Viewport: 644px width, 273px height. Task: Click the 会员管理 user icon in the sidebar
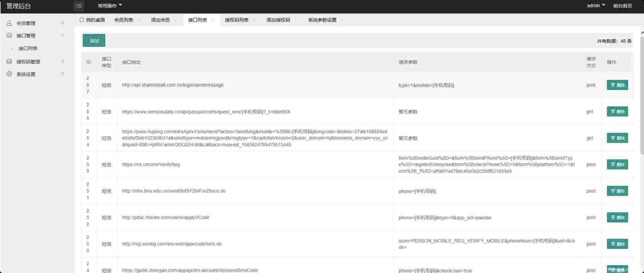[9, 23]
